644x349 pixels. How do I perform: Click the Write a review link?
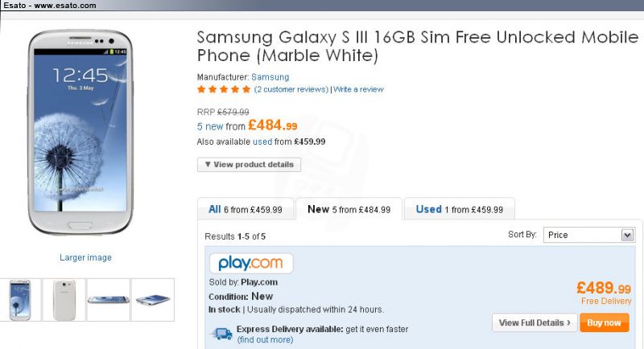pos(358,89)
